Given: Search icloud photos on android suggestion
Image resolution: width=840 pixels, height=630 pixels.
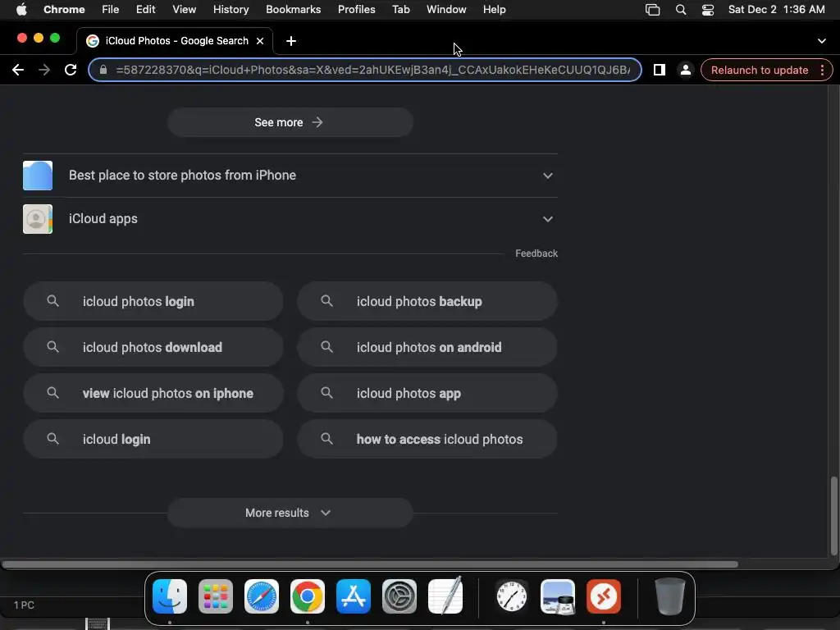Looking at the screenshot, I should 427,347.
